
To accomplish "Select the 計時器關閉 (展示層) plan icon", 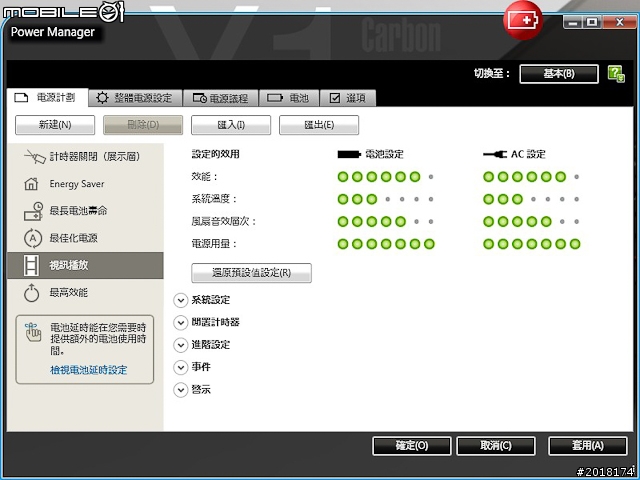I will coord(34,156).
